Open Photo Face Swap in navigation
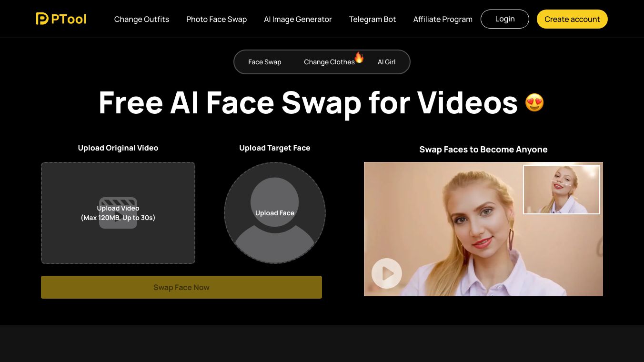Screen dimensions: 644x362 click(216, 19)
